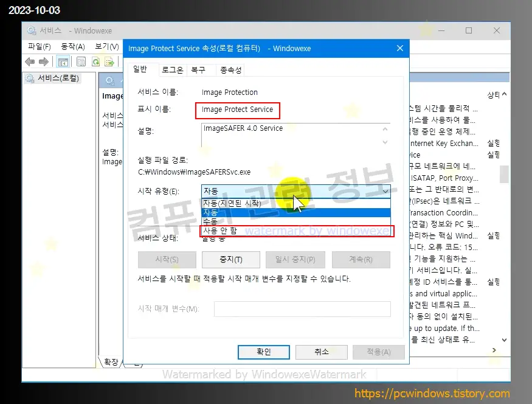Viewport: 532px width, 404px height.
Task: Choose 수동 startup type option
Action: point(296,221)
